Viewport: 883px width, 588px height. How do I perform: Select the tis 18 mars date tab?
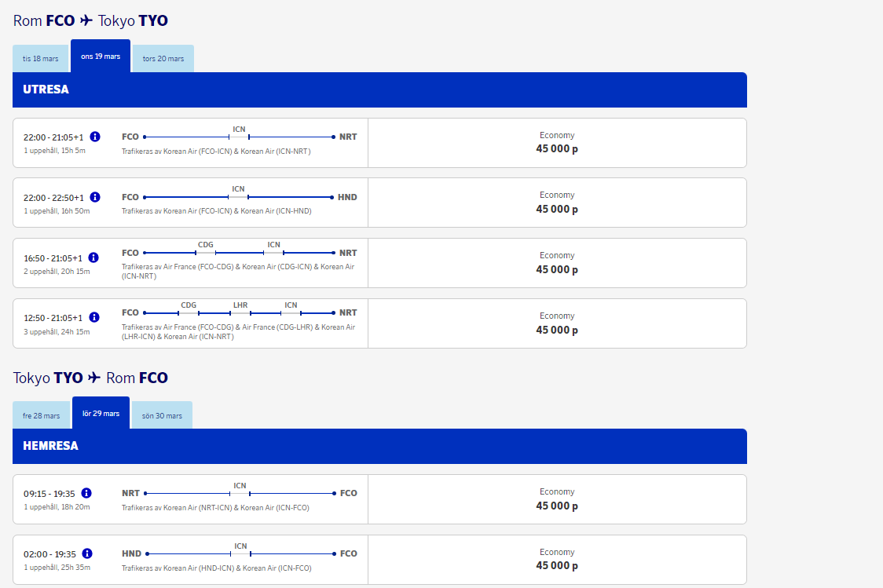coord(41,59)
